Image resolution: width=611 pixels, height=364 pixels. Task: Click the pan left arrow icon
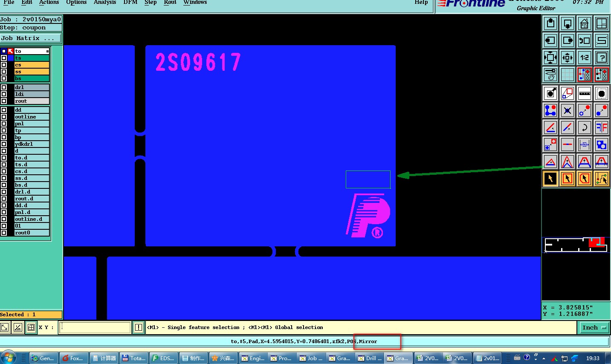[550, 40]
